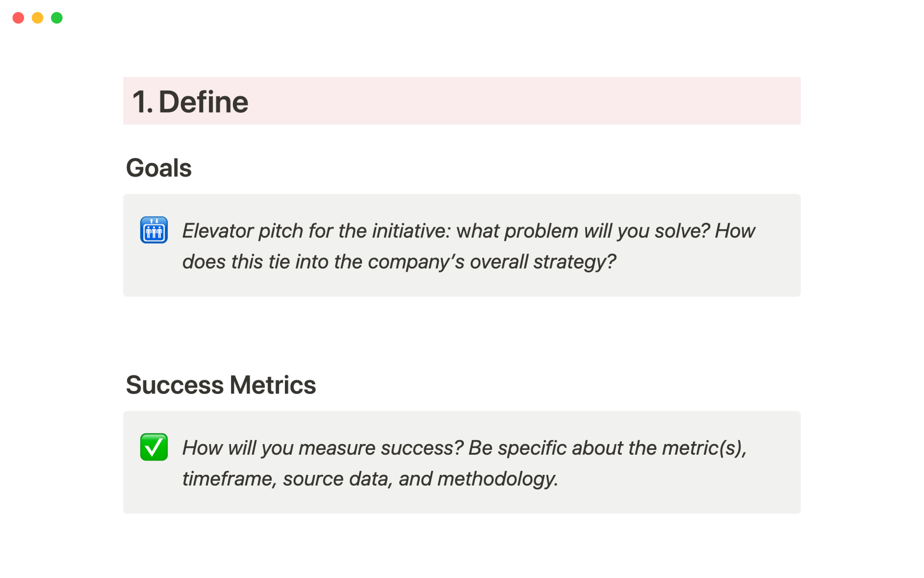924x578 pixels.
Task: Close the window with the red button
Action: (18, 18)
